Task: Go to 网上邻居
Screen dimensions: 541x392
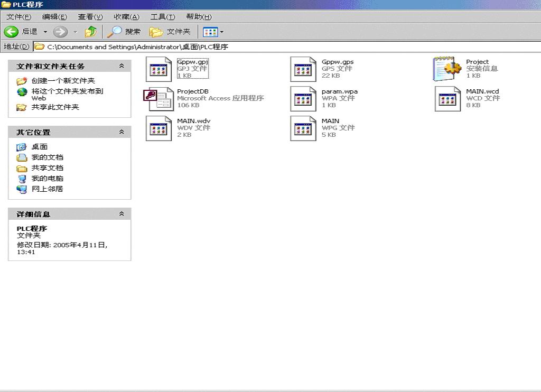Action: [x=47, y=189]
